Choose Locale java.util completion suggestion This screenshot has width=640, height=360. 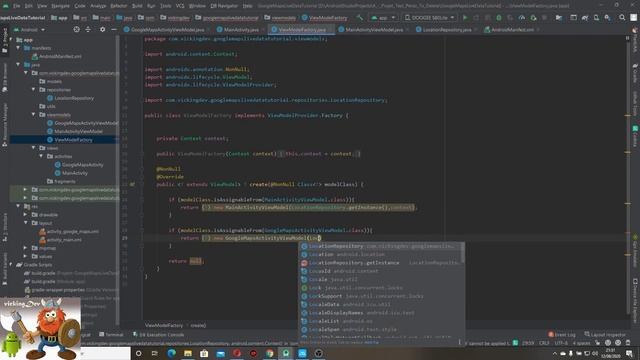point(382,280)
